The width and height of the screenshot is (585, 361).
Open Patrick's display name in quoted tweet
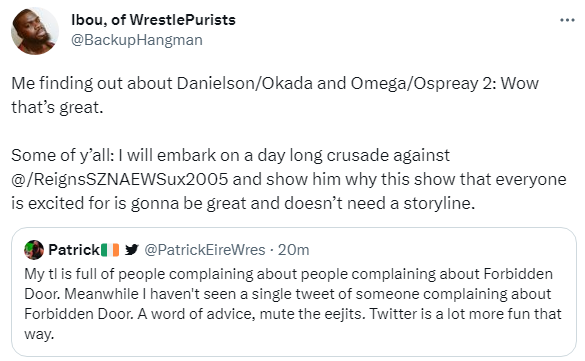[x=74, y=250]
